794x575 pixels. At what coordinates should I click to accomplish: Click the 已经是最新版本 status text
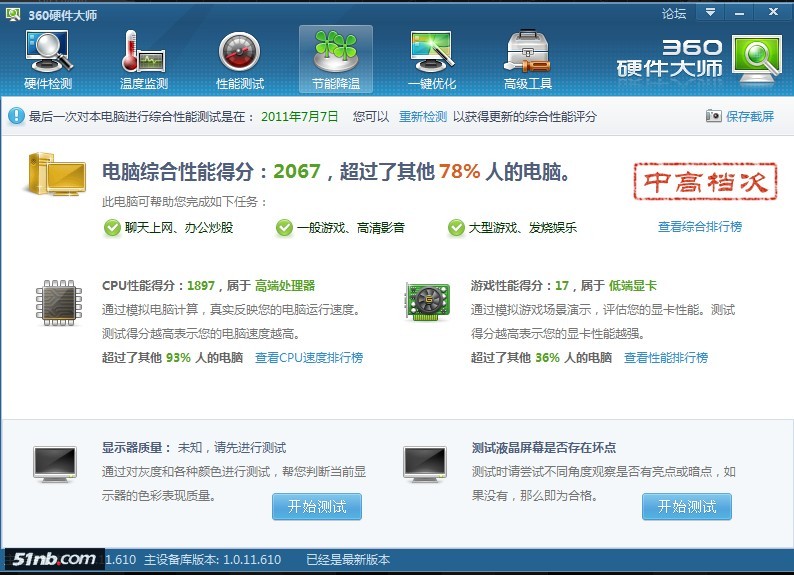(x=348, y=559)
